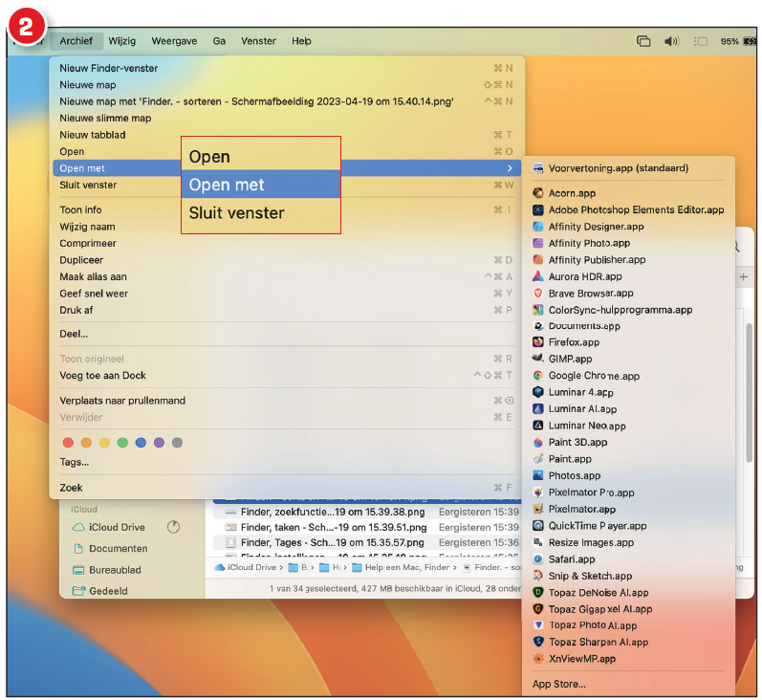Click the Google Chrome.app icon

coord(537,375)
